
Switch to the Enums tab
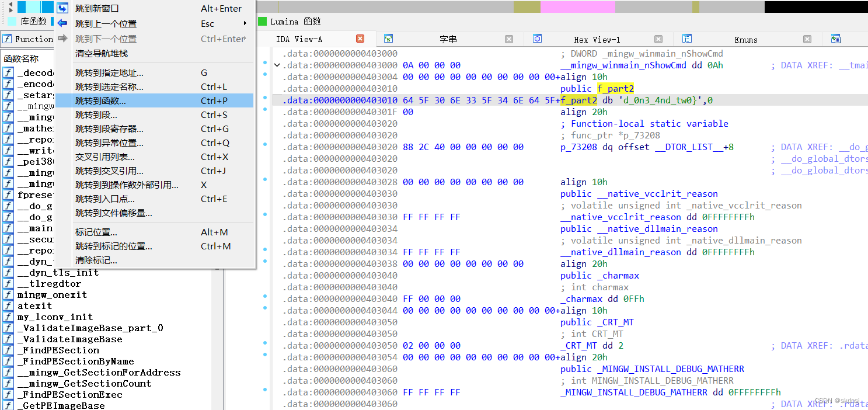(745, 39)
